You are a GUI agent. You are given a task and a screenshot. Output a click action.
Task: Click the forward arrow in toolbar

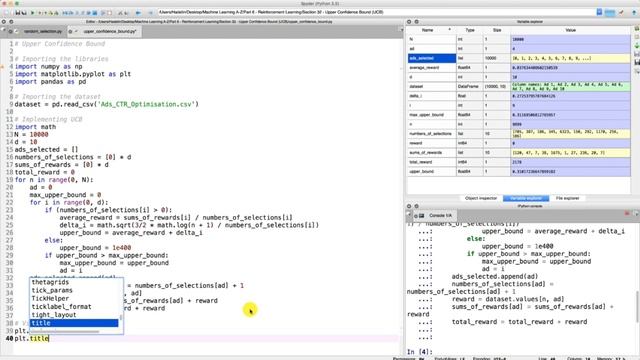[x=150, y=13]
